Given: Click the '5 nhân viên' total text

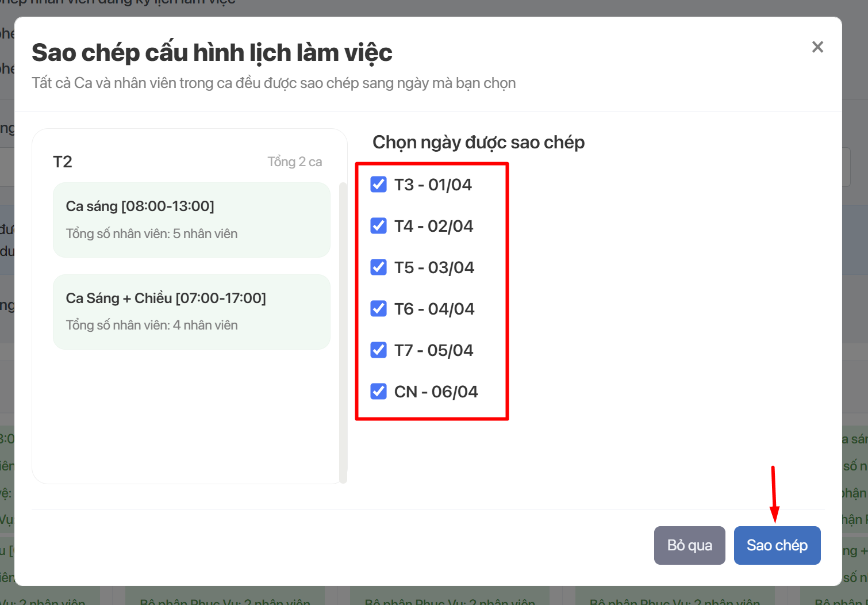Looking at the screenshot, I should [205, 233].
